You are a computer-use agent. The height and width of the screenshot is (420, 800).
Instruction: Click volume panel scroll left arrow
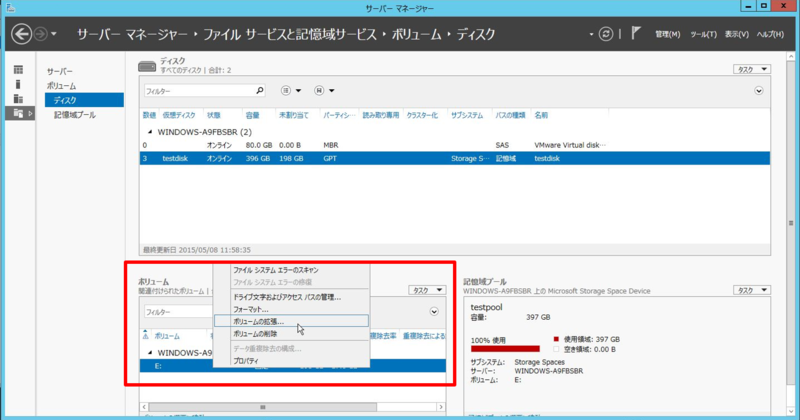coord(144,407)
